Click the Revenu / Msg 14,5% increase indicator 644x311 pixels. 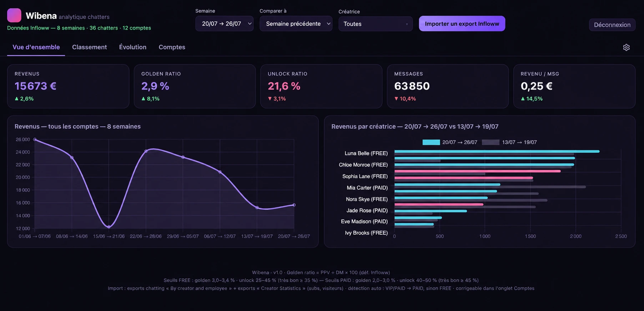point(532,99)
